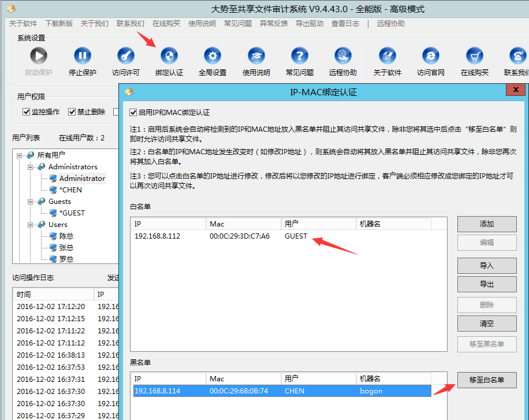The height and width of the screenshot is (420, 529).
Task: Uncheck the 监控操作 checkbox
Action: 26,112
